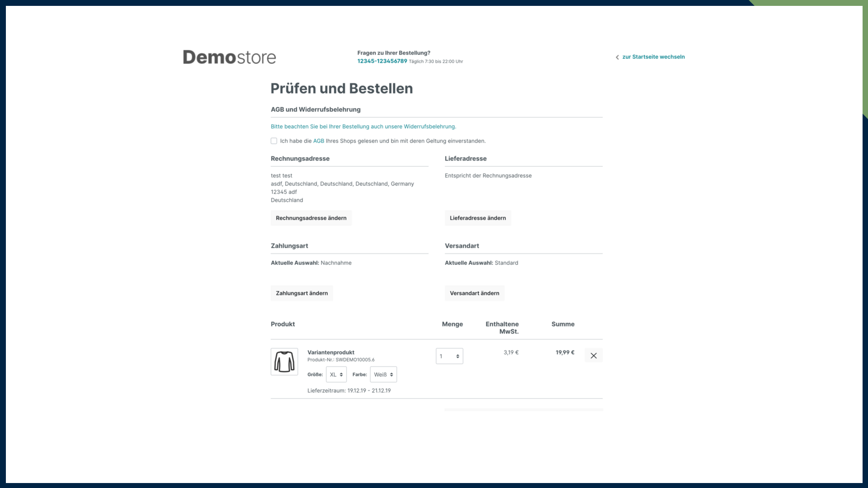This screenshot has height=488, width=868.
Task: Click the shirt product image icon
Action: click(x=284, y=361)
